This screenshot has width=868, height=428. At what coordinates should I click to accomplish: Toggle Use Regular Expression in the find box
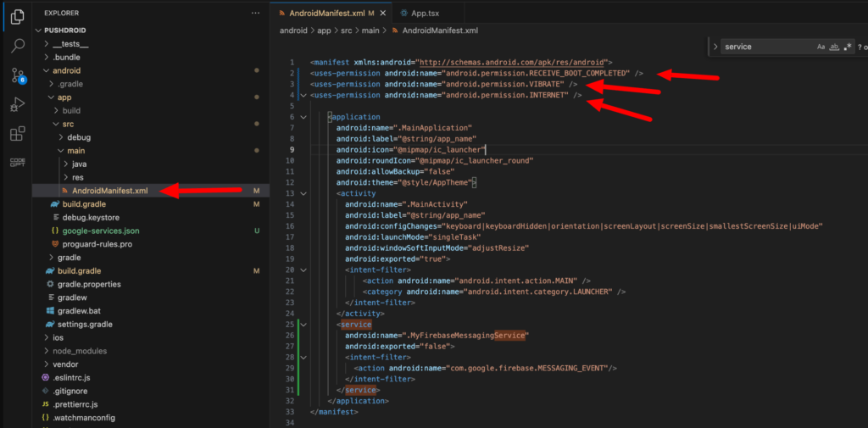click(x=848, y=47)
